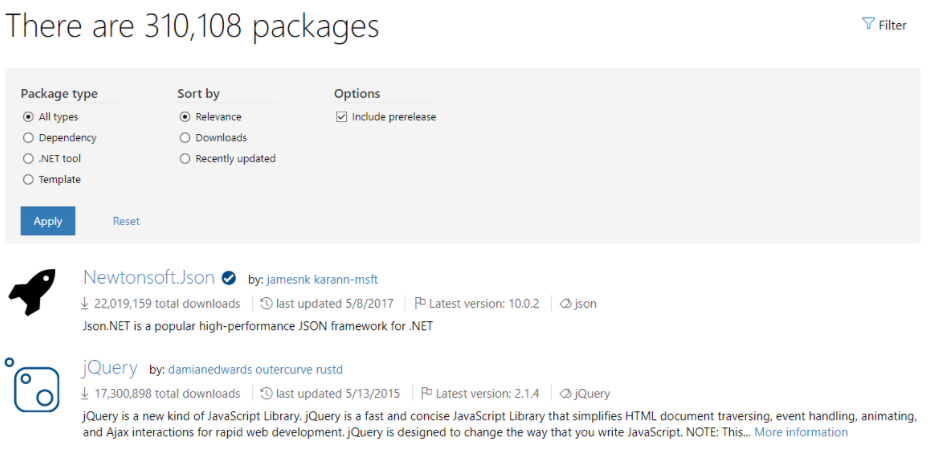Viewport: 938px width, 456px height.
Task: Select Dependency package type
Action: [28, 138]
